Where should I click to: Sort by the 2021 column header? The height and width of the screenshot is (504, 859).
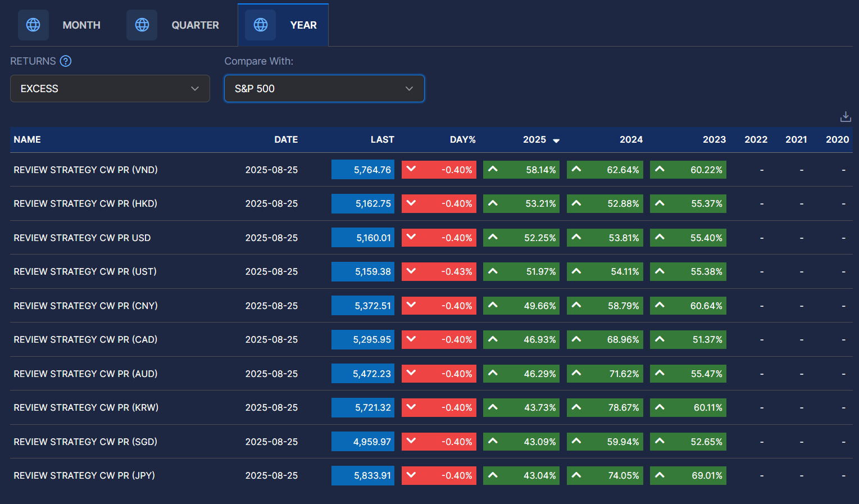click(796, 139)
